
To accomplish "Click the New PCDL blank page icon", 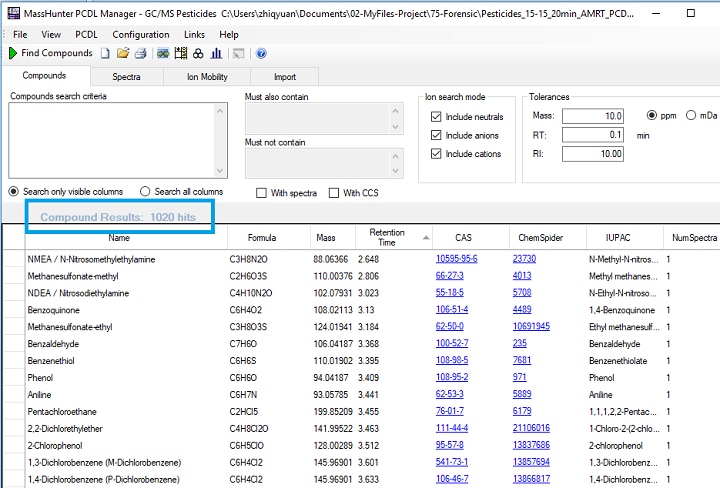I will click(105, 53).
